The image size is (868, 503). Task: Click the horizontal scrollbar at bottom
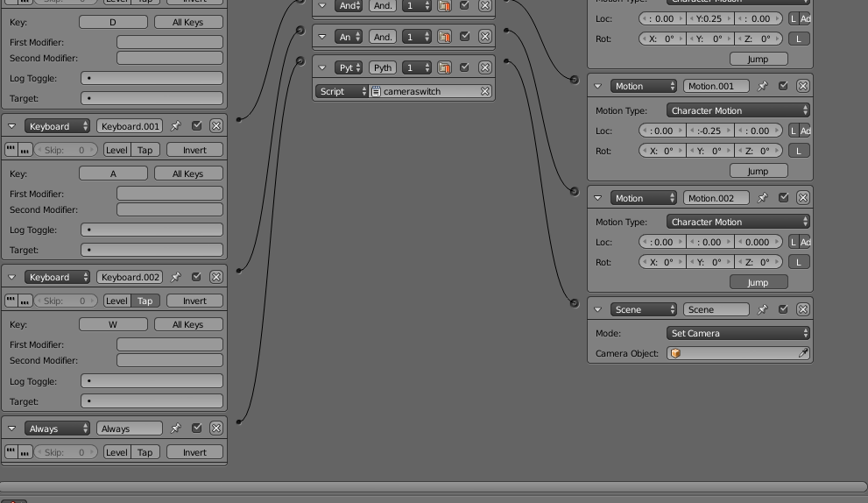tap(434, 486)
